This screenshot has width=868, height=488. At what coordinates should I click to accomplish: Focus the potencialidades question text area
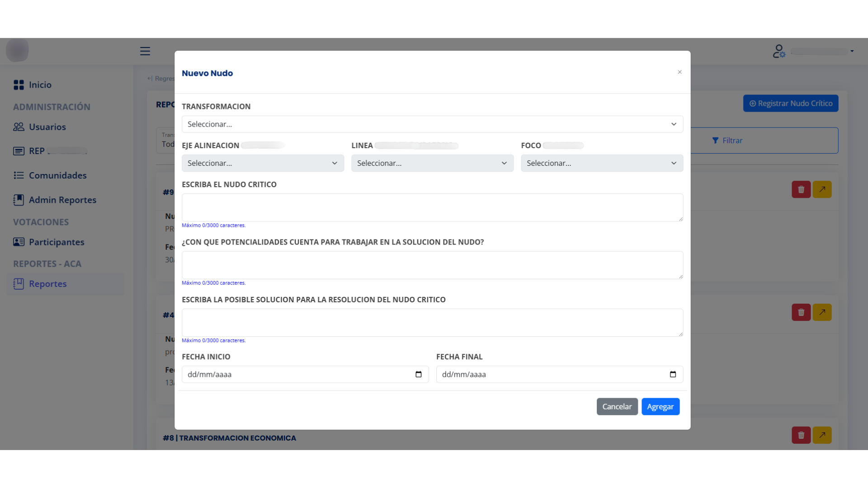[x=432, y=265]
